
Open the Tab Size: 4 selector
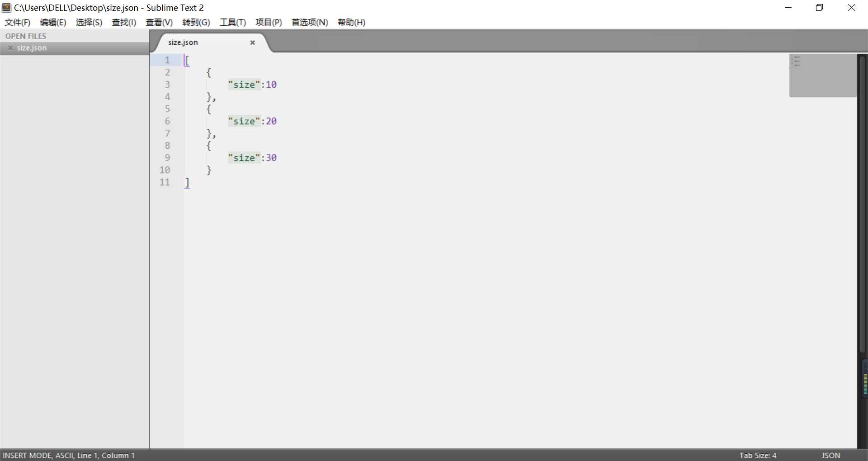(758, 455)
